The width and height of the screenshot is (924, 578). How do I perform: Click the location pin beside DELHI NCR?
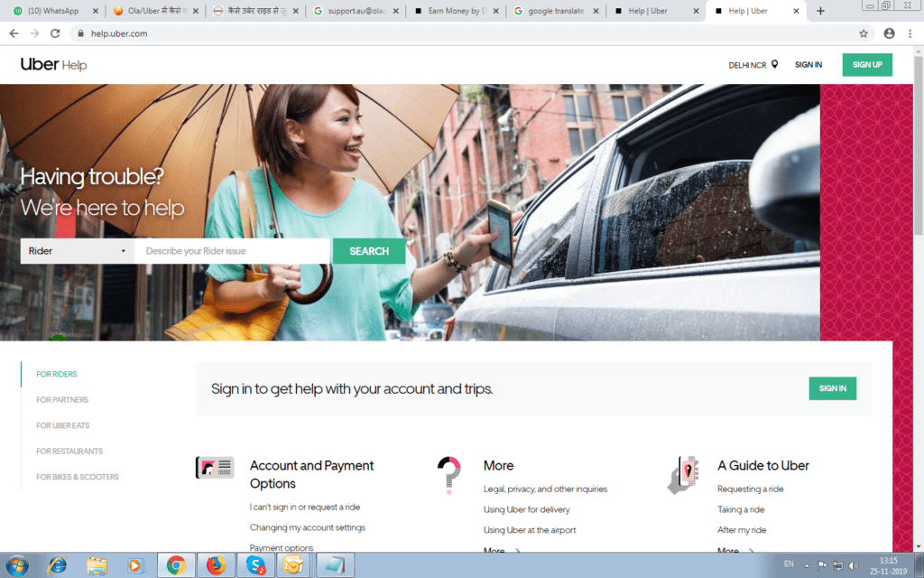click(x=774, y=64)
